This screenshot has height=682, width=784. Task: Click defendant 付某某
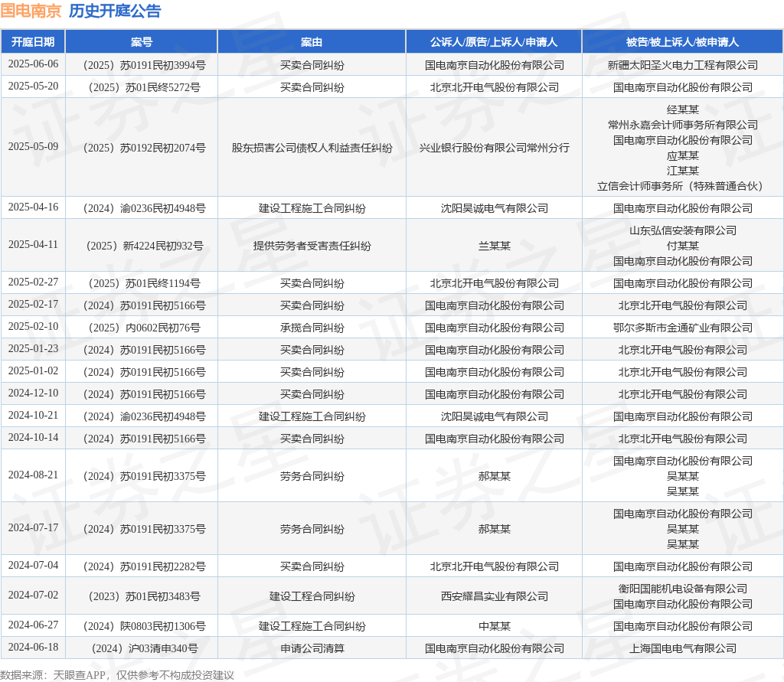click(682, 246)
